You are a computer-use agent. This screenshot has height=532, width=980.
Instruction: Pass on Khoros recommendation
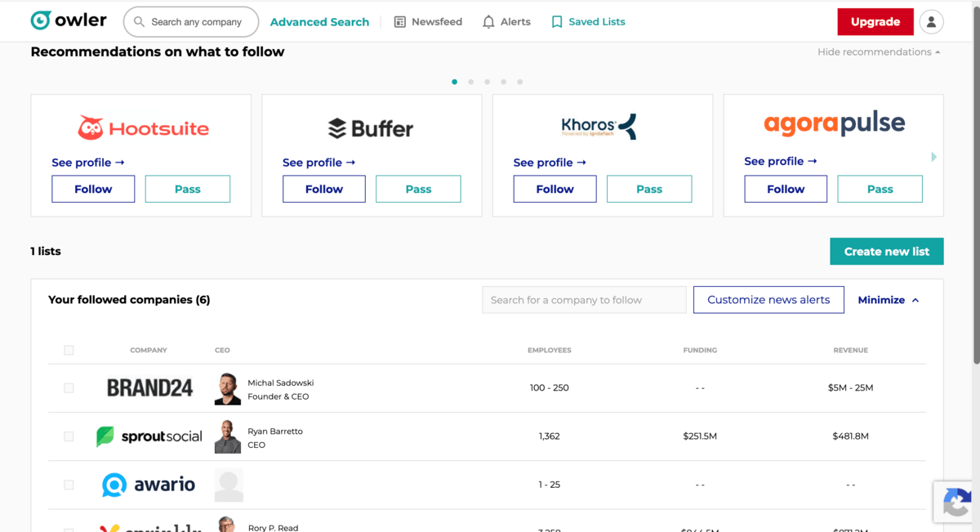click(x=649, y=189)
